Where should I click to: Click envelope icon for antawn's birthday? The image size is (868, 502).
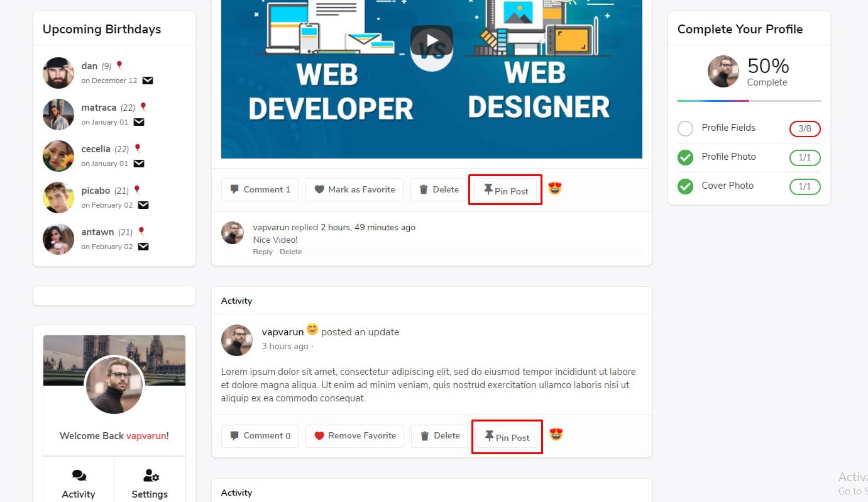click(x=143, y=247)
